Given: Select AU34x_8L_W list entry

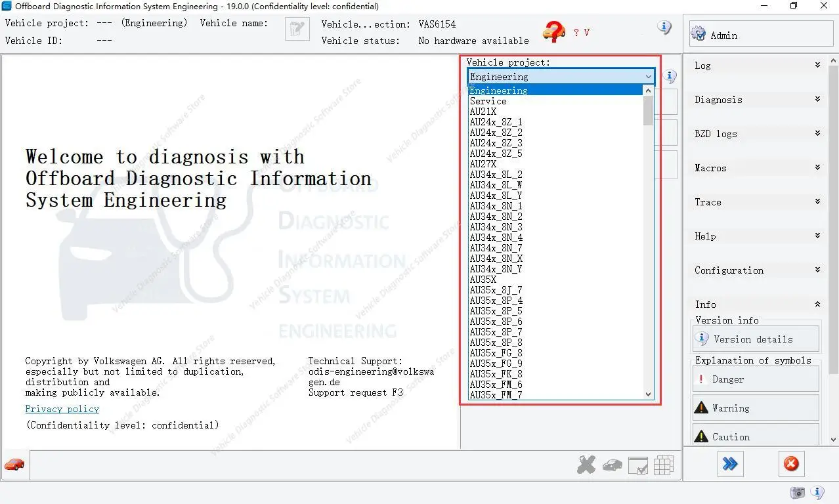Looking at the screenshot, I should click(555, 185).
